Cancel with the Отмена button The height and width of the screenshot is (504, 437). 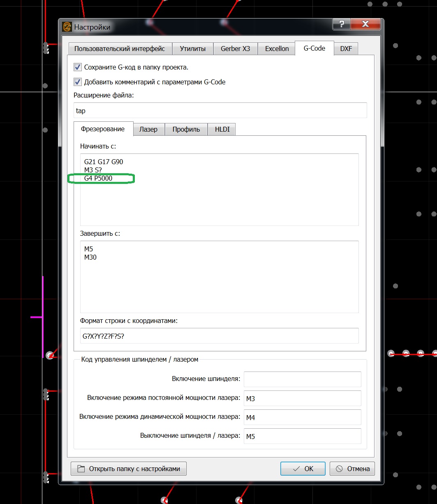coord(353,469)
